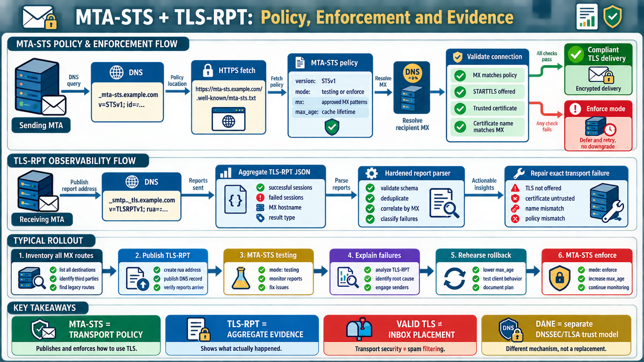644x362 pixels.
Task: Click the 2. Publish TLS-RPT step header
Action: (163, 255)
